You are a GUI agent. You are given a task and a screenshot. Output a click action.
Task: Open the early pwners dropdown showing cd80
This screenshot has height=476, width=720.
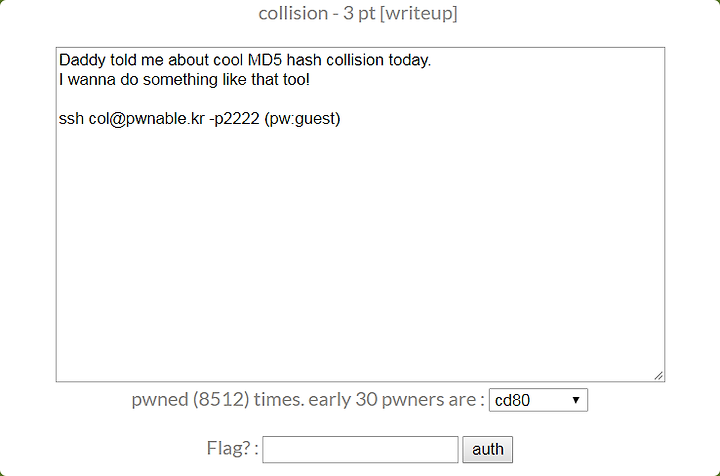point(538,400)
